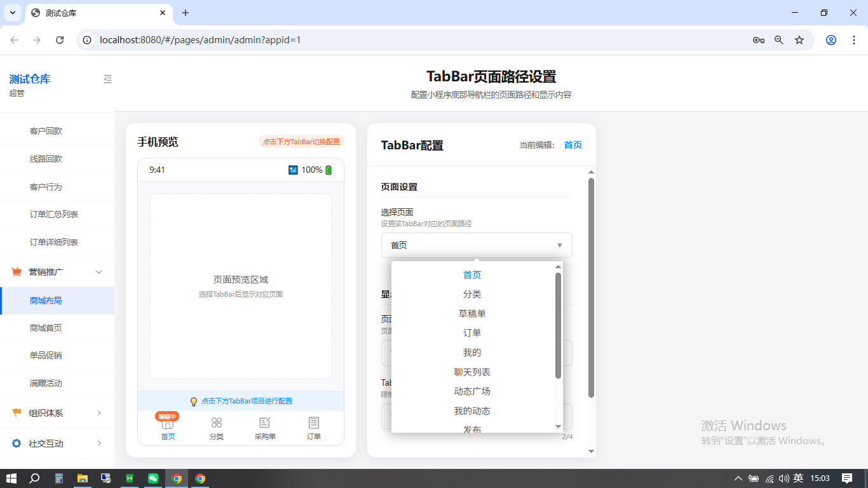Choose 草稿单 from the open page dropdown
Viewport: 868px width, 488px height.
pos(472,313)
